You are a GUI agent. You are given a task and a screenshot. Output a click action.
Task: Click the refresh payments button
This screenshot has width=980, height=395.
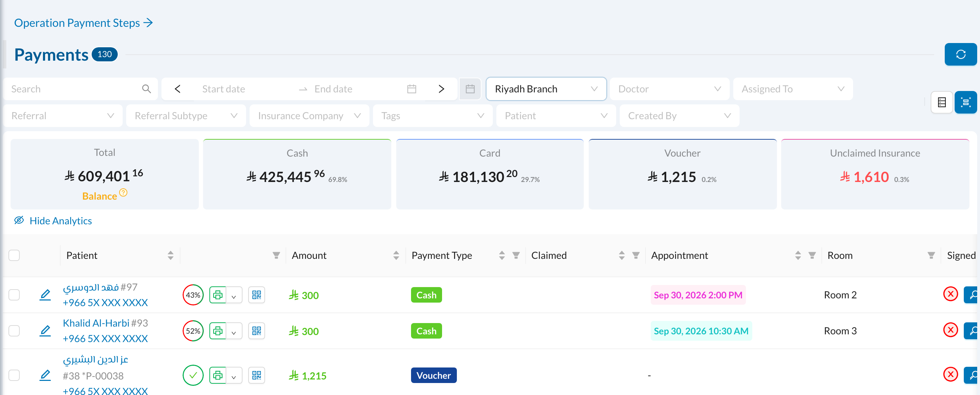click(x=960, y=54)
